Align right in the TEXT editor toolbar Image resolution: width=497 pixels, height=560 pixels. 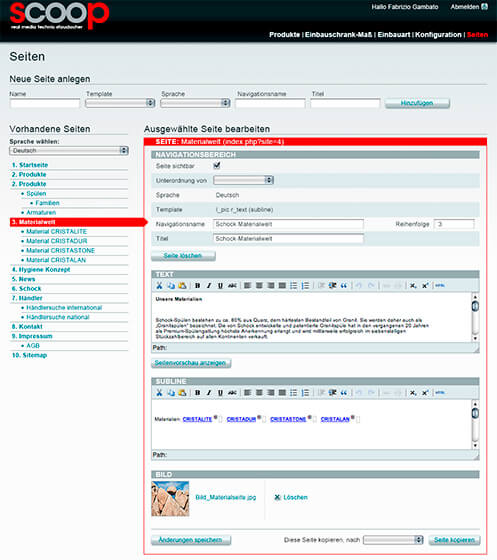point(271,286)
